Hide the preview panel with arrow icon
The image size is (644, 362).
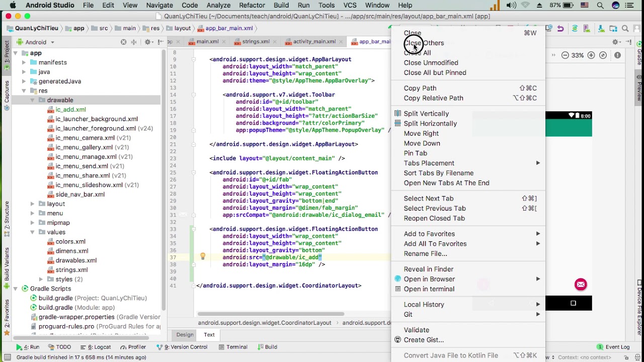[x=628, y=42]
